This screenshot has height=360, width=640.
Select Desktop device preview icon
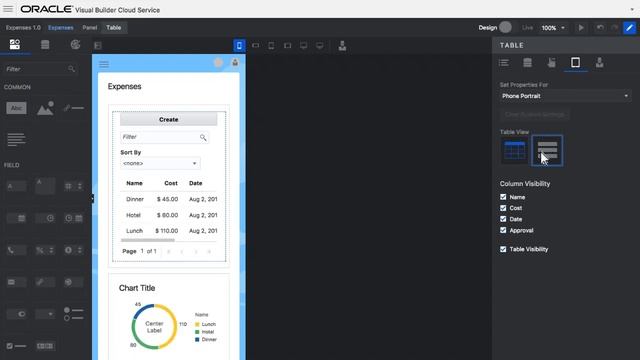click(304, 45)
